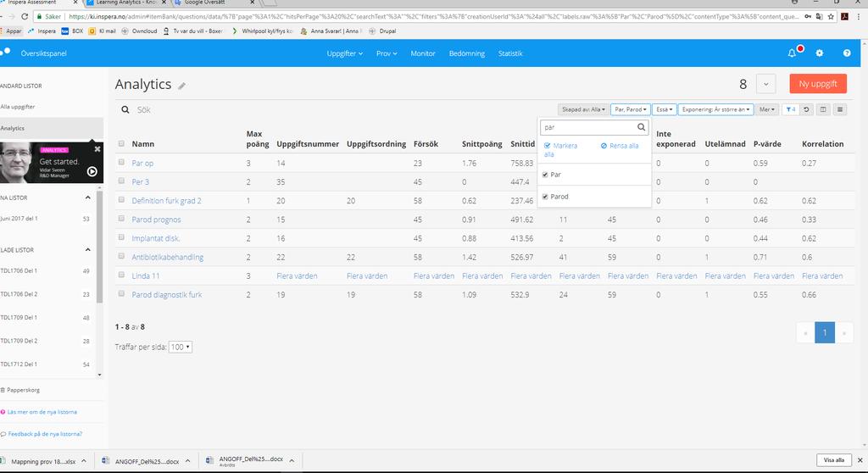Change Träffar per sida select
The image size is (868, 473).
181,348
